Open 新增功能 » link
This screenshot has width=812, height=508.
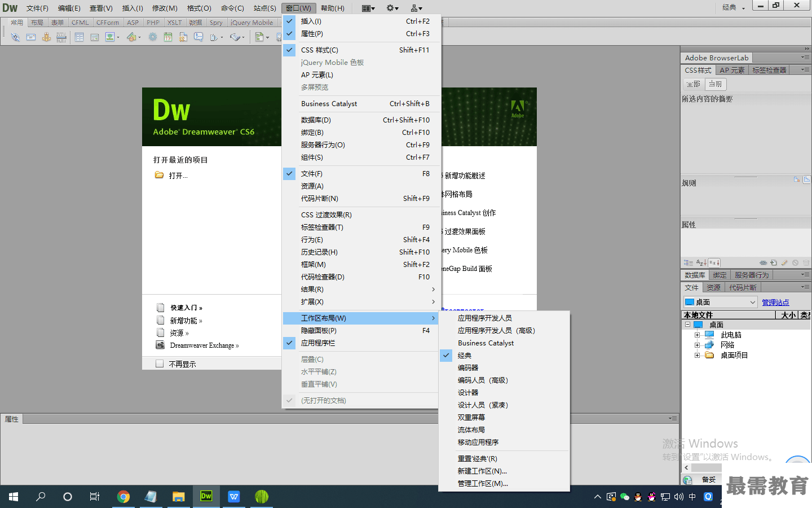[186, 321]
